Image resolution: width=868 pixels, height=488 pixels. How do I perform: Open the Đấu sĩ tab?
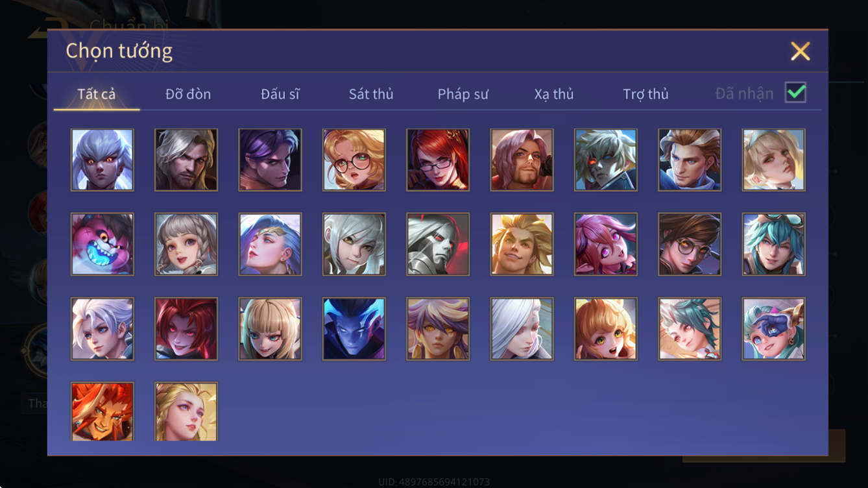280,94
